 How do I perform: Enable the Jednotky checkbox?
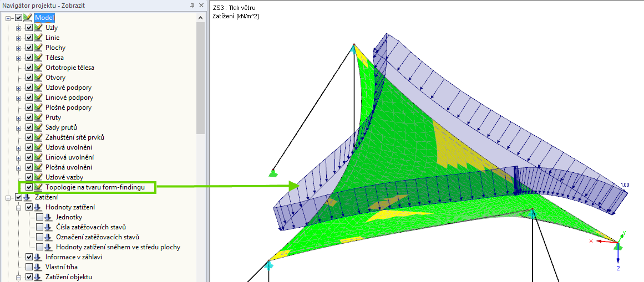pyautogui.click(x=39, y=217)
